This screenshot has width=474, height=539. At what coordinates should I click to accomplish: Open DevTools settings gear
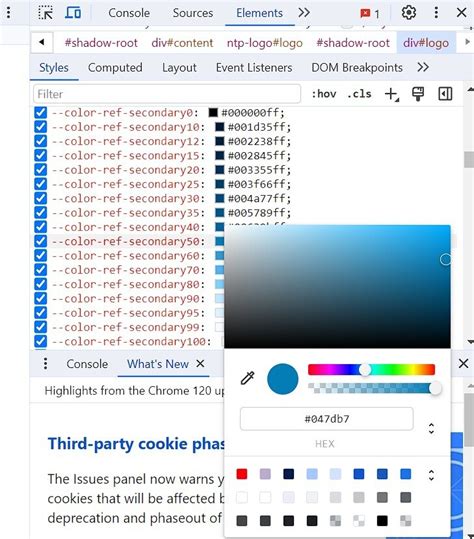(409, 13)
